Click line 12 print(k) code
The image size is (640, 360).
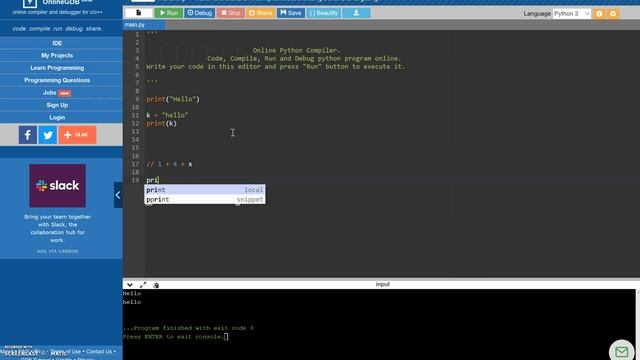point(162,124)
